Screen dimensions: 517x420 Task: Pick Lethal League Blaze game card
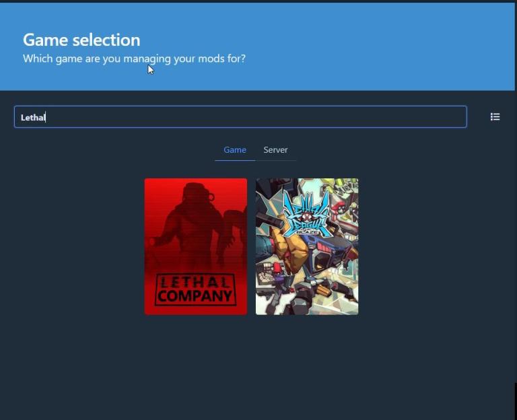tap(307, 246)
